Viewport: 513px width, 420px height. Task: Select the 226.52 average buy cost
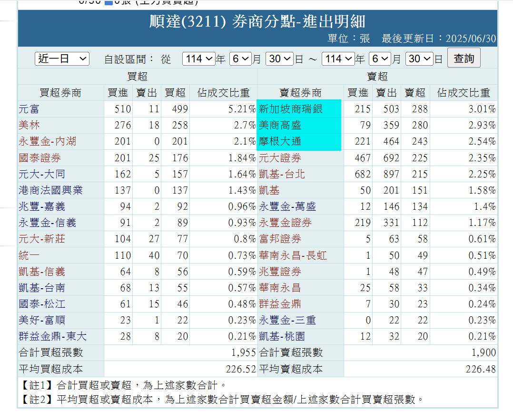pyautogui.click(x=241, y=369)
